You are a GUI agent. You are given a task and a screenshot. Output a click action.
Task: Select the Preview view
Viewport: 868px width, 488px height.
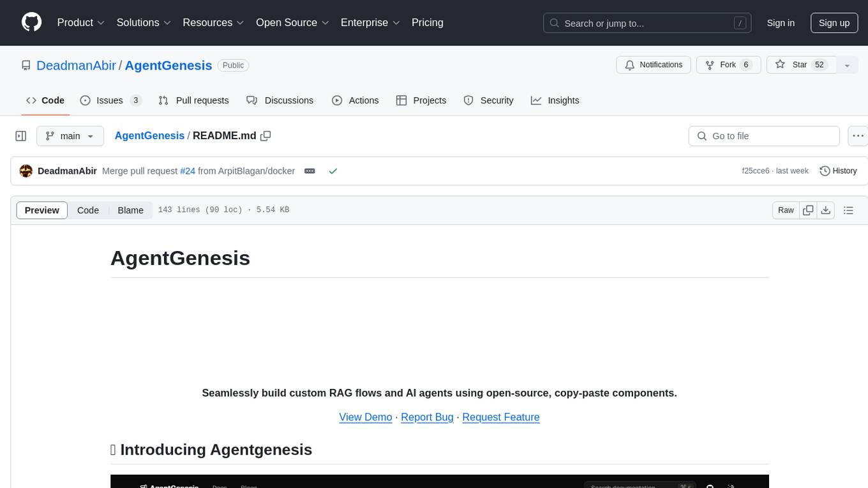click(42, 210)
